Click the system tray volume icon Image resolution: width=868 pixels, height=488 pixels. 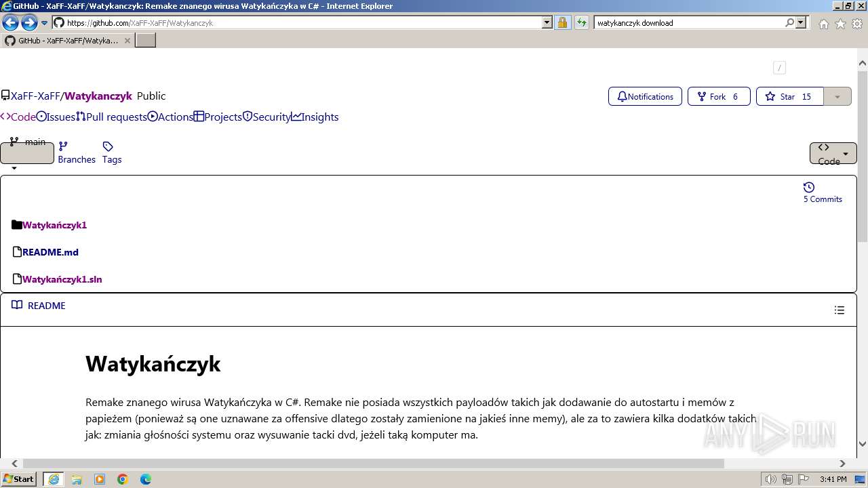point(771,479)
